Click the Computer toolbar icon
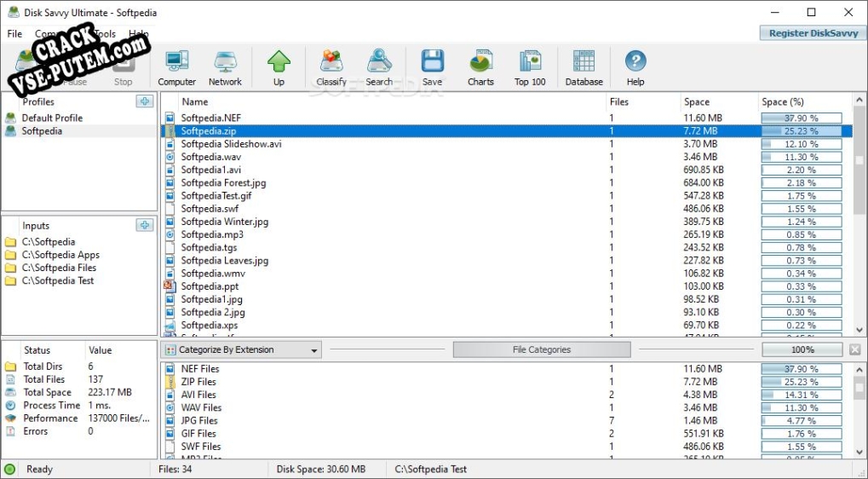Viewport: 868px width, 479px height. 176,66
